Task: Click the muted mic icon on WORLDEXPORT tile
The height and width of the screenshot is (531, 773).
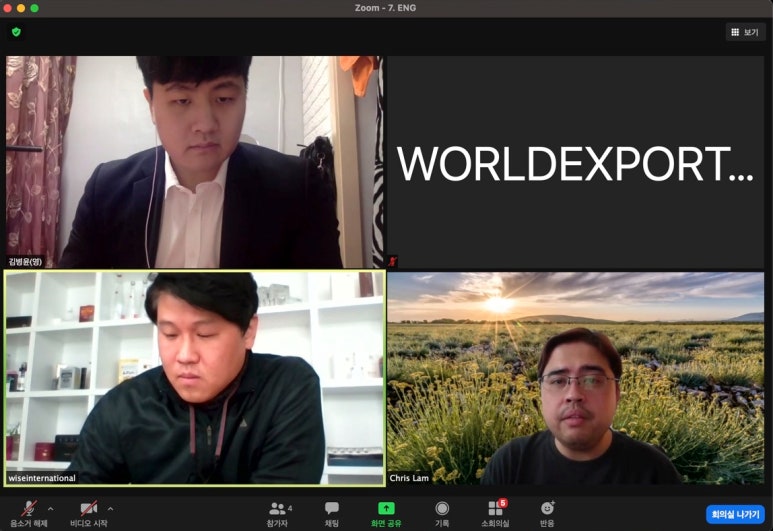Action: (393, 261)
